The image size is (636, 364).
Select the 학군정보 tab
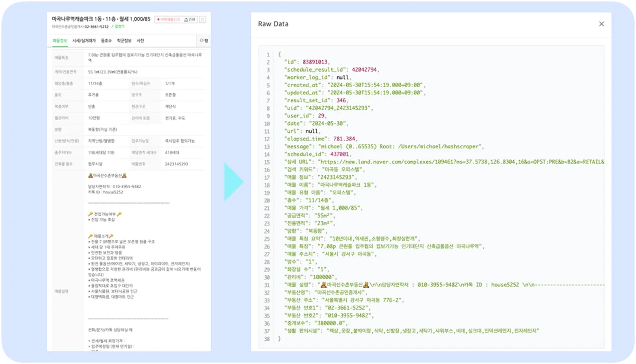coord(124,41)
